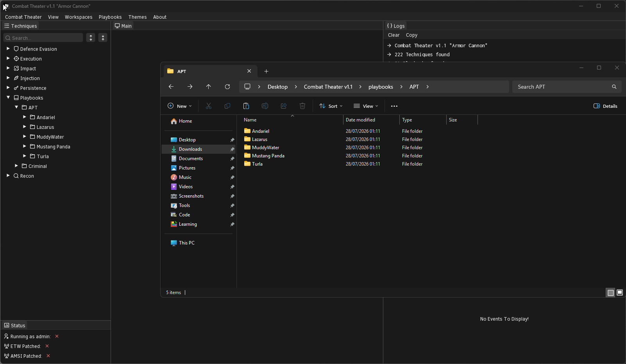The height and width of the screenshot is (364, 626).
Task: Click Desktop in the address breadcrumb
Action: tap(277, 87)
